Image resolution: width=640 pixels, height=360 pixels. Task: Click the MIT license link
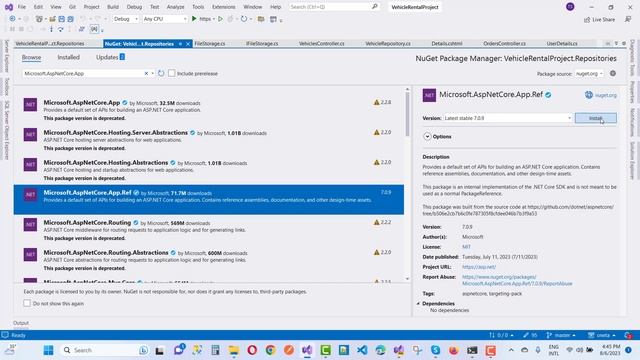[x=466, y=247]
